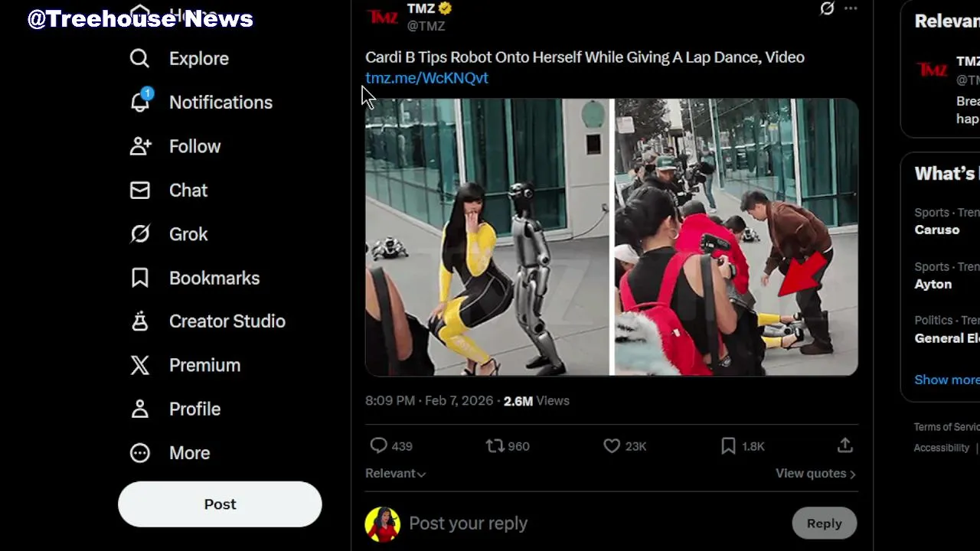Open Grok explain icon on the post

pyautogui.click(x=827, y=8)
